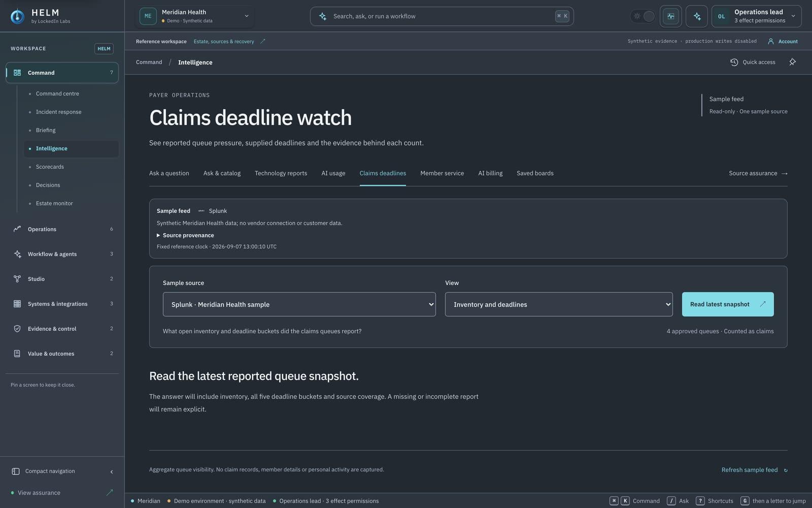Toggle the light/dark theme switch
812x508 pixels.
[x=643, y=16]
